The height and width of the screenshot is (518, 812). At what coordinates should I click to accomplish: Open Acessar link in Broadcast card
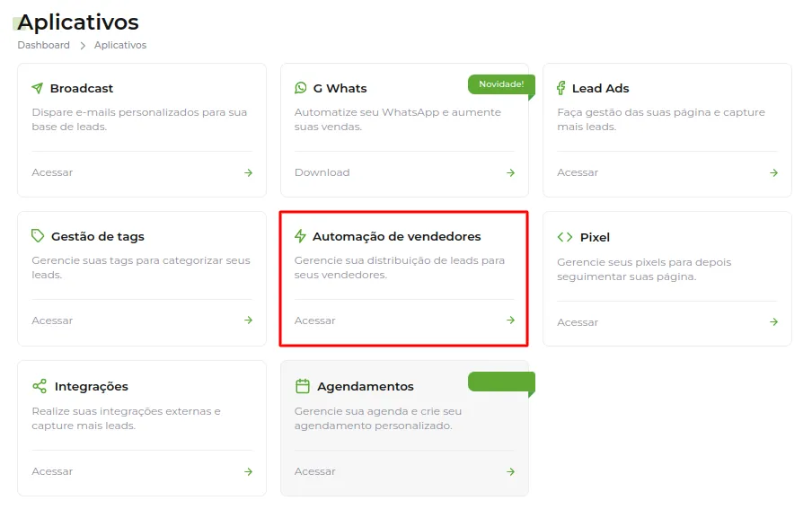tap(52, 172)
